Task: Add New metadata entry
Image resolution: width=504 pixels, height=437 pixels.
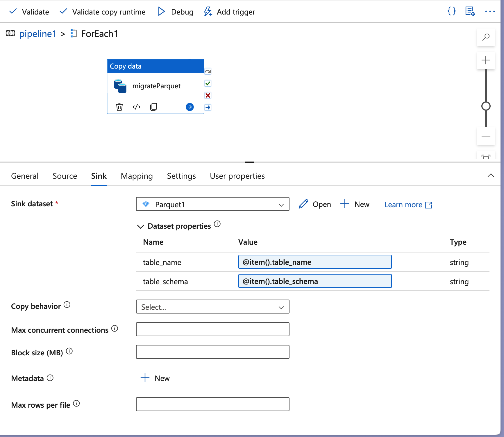Action: (155, 378)
